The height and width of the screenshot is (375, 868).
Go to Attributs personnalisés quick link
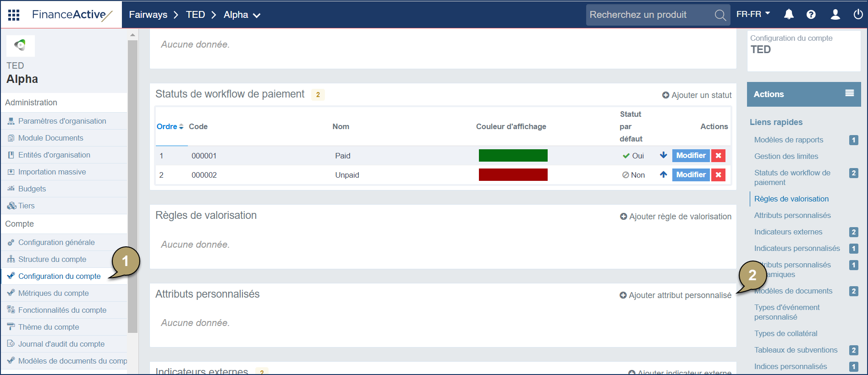(792, 215)
